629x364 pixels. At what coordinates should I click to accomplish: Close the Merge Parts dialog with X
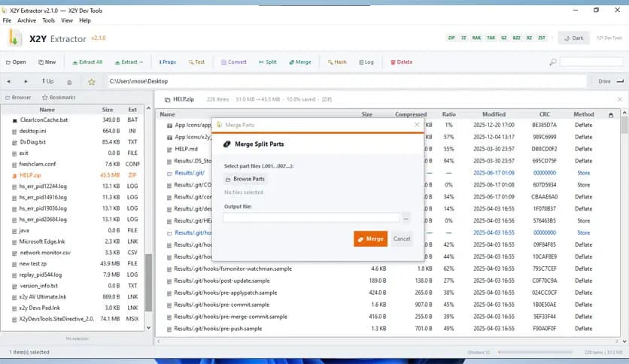click(x=417, y=125)
